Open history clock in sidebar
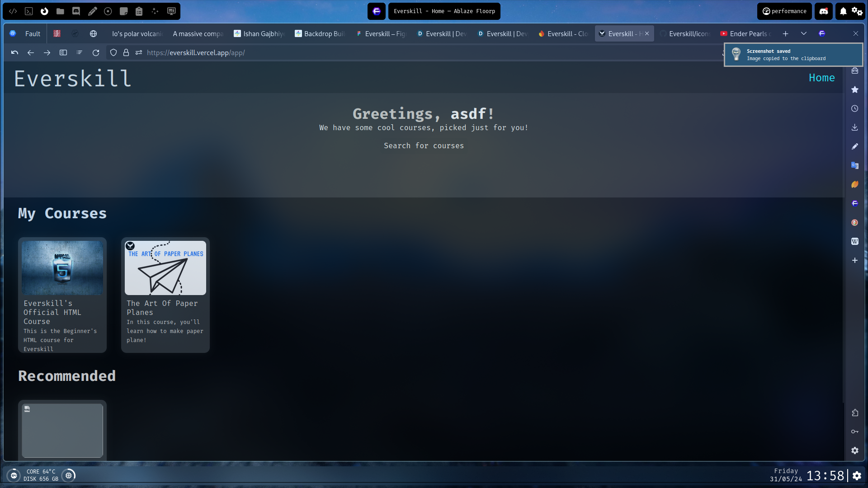Screen dimensions: 868x488 [x=854, y=108]
